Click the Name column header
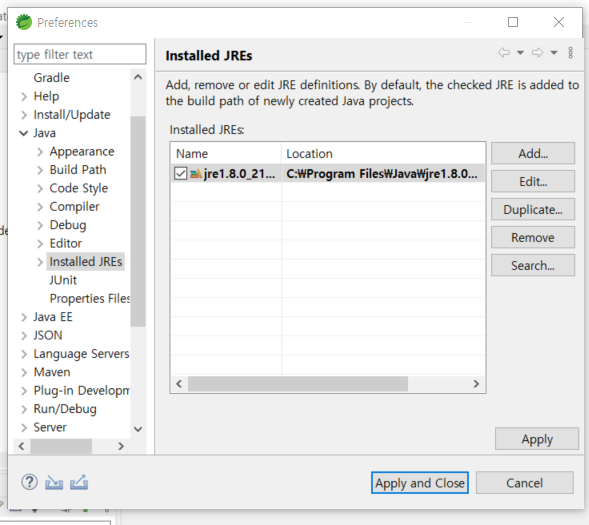Image resolution: width=589 pixels, height=525 pixels. click(226, 154)
